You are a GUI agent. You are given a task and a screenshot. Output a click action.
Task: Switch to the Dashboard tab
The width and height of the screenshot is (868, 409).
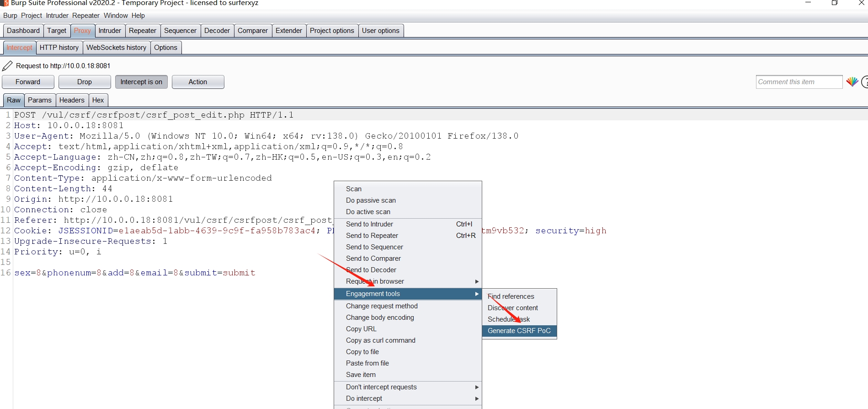tap(23, 31)
